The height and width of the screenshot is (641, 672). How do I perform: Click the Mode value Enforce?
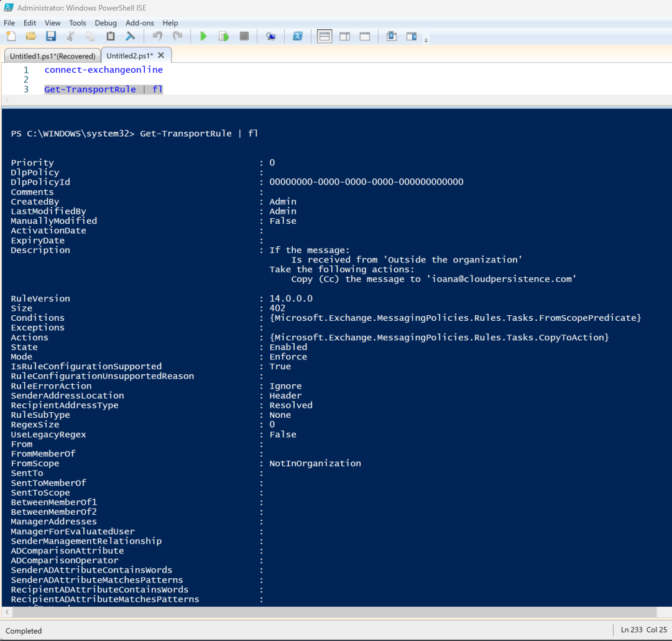pyautogui.click(x=288, y=357)
